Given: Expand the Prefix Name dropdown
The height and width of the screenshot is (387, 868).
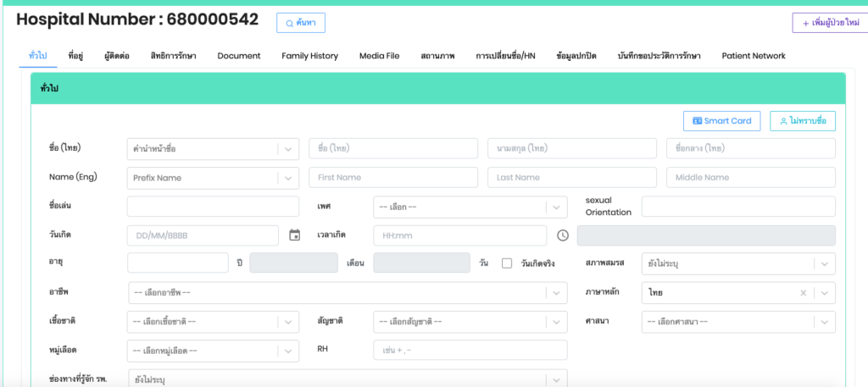Looking at the screenshot, I should (x=213, y=178).
